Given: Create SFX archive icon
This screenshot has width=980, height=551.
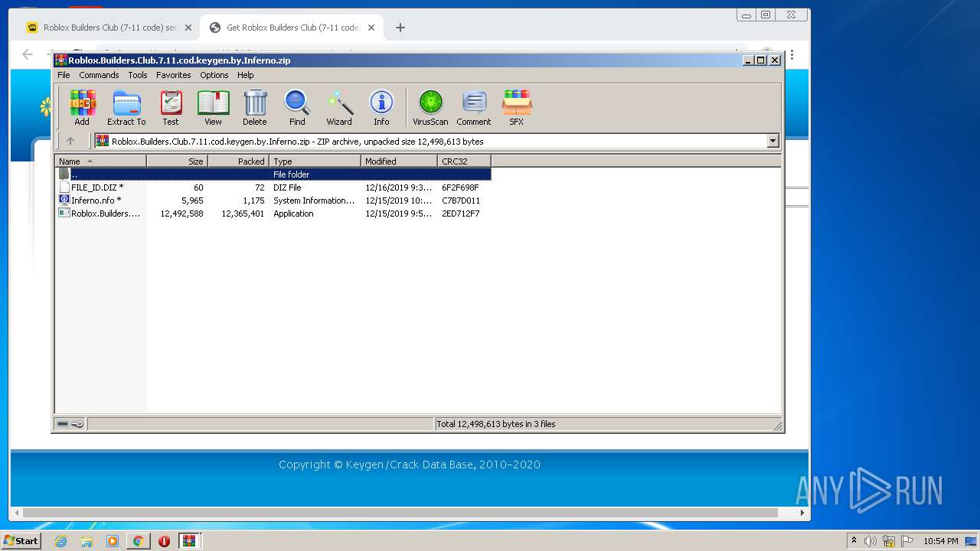Looking at the screenshot, I should click(517, 107).
